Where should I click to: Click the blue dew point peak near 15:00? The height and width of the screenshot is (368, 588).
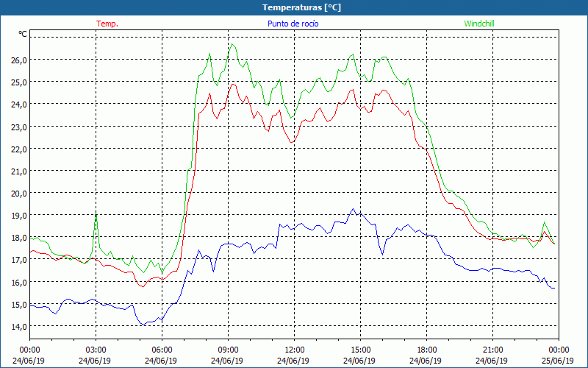[353, 209]
